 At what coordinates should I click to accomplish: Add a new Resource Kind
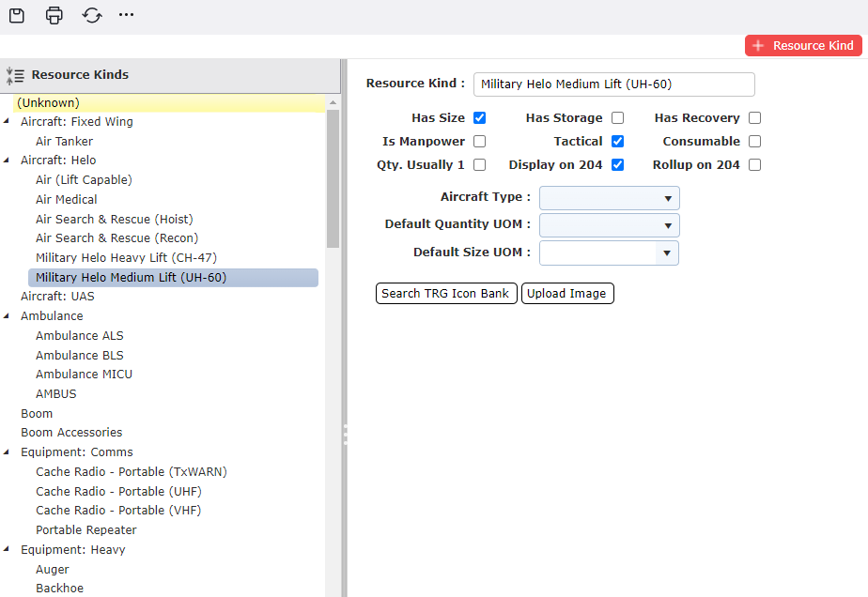pyautogui.click(x=803, y=45)
